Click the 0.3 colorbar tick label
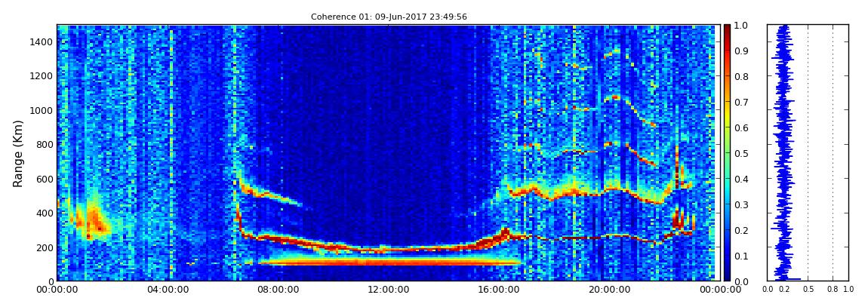868x307 pixels. point(742,204)
